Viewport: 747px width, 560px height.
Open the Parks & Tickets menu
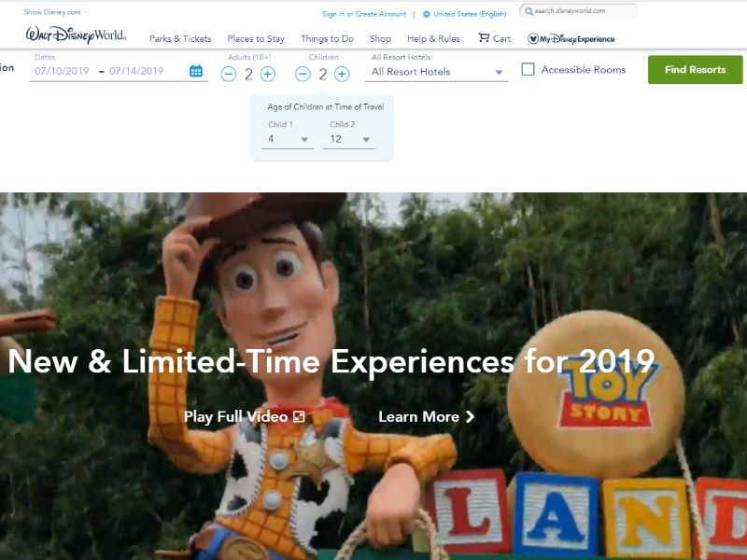(x=180, y=39)
